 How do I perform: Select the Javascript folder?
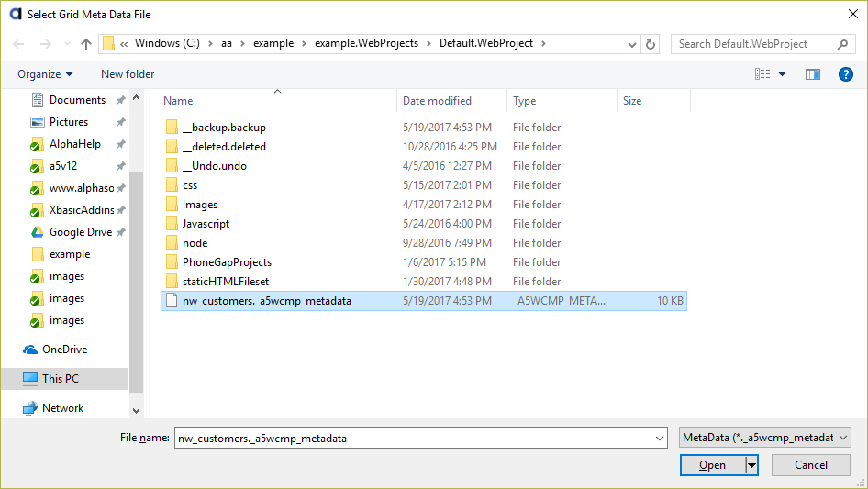[x=206, y=224]
